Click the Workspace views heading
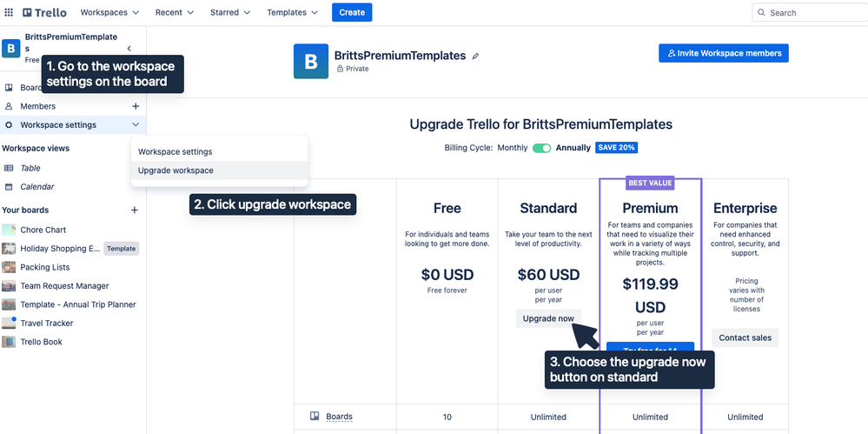Image resolution: width=868 pixels, height=434 pixels. click(36, 148)
